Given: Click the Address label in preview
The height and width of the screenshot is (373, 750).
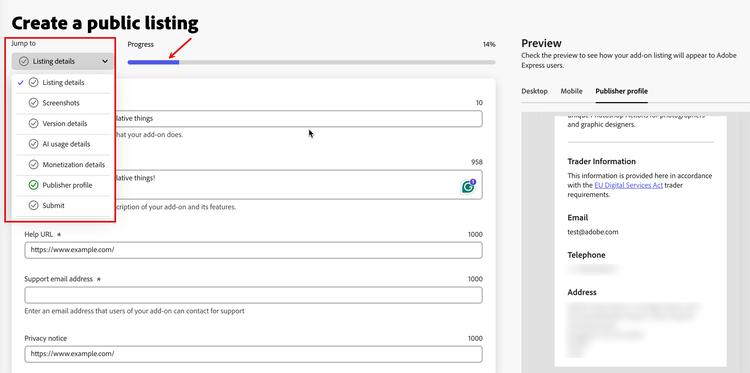Looking at the screenshot, I should [582, 292].
